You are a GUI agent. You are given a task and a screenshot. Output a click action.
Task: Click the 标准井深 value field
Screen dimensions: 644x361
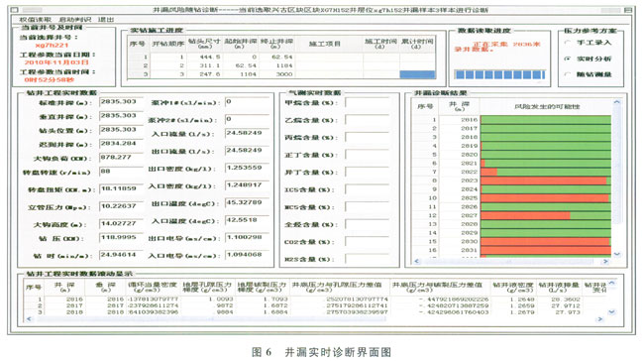point(121,102)
